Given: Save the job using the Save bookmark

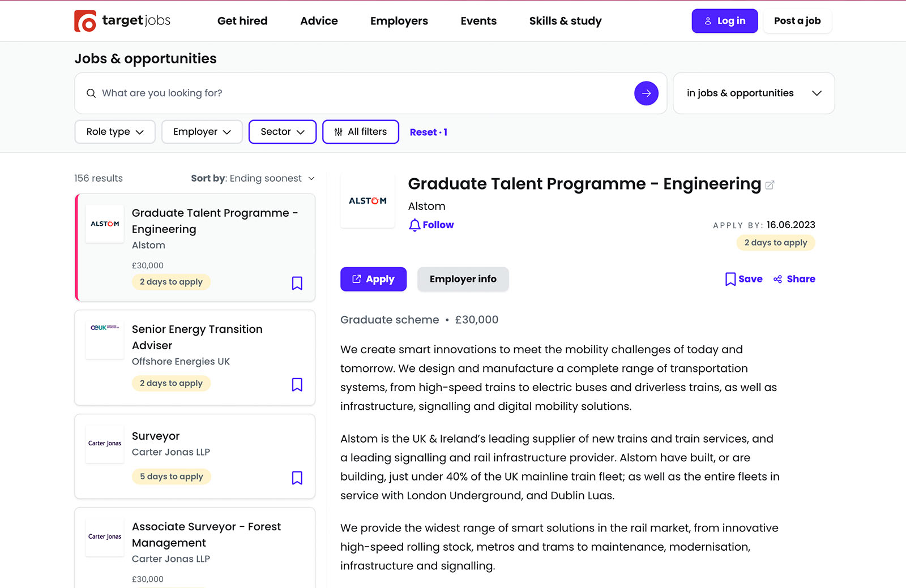Looking at the screenshot, I should click(x=730, y=279).
